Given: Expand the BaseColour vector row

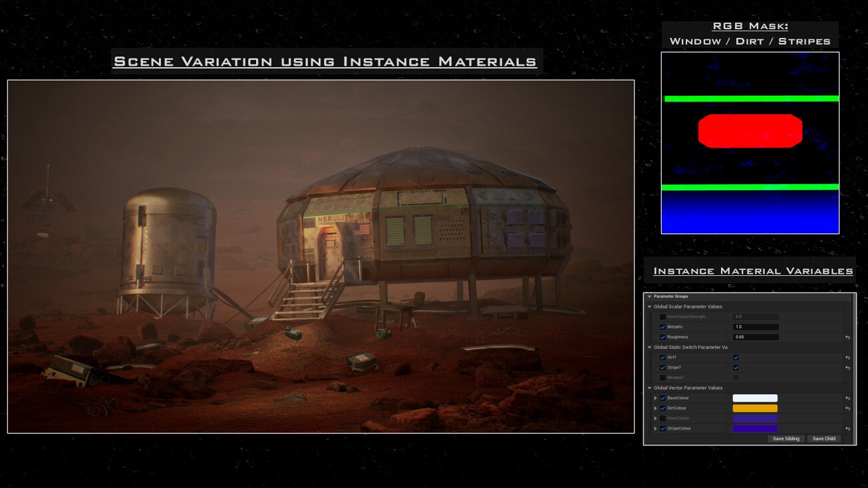Looking at the screenshot, I should (x=655, y=398).
